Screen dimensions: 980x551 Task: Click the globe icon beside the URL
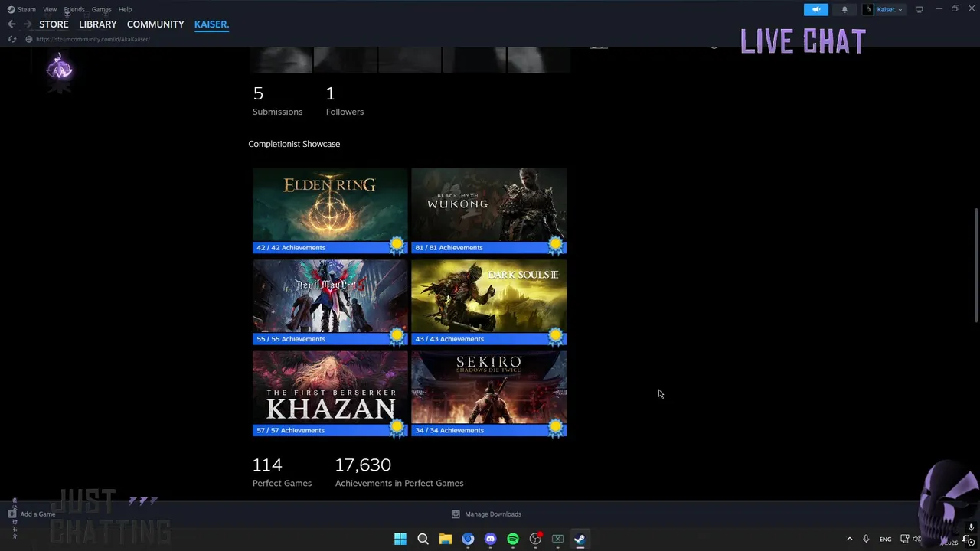click(29, 39)
